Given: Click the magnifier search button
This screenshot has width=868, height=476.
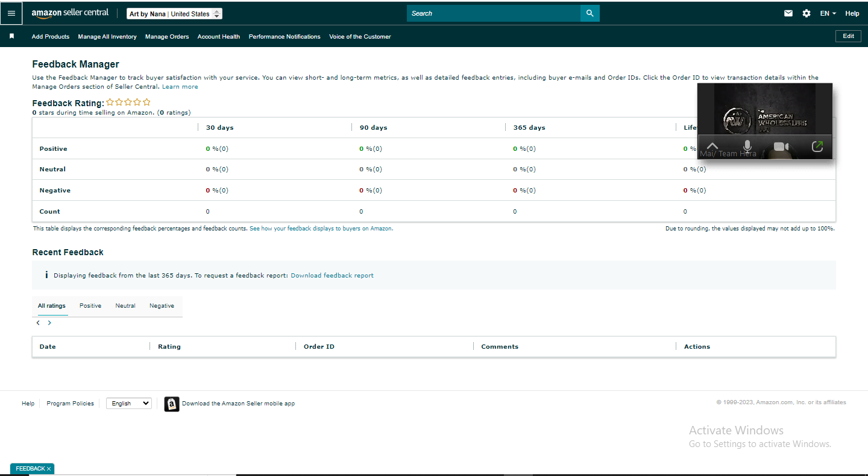Looking at the screenshot, I should (x=590, y=13).
